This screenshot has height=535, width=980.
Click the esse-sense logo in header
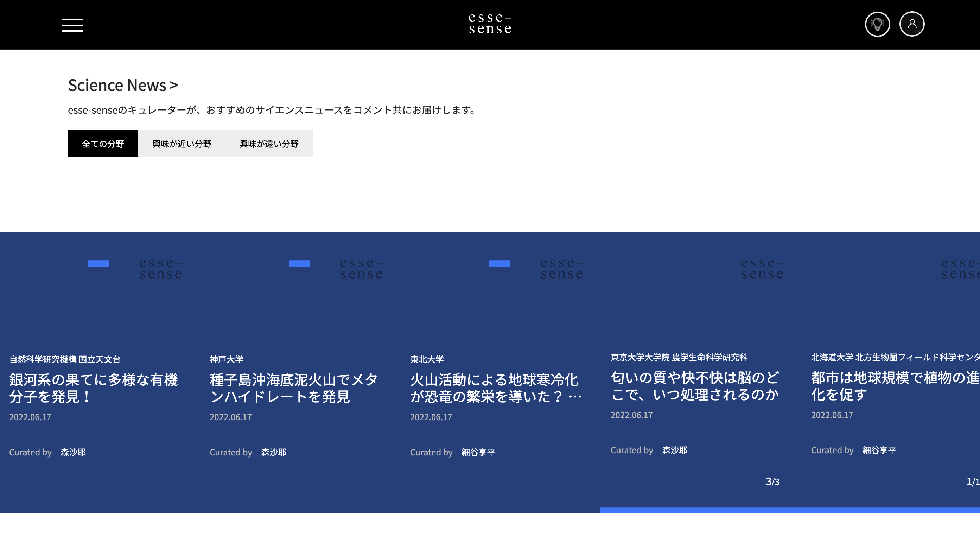490,24
